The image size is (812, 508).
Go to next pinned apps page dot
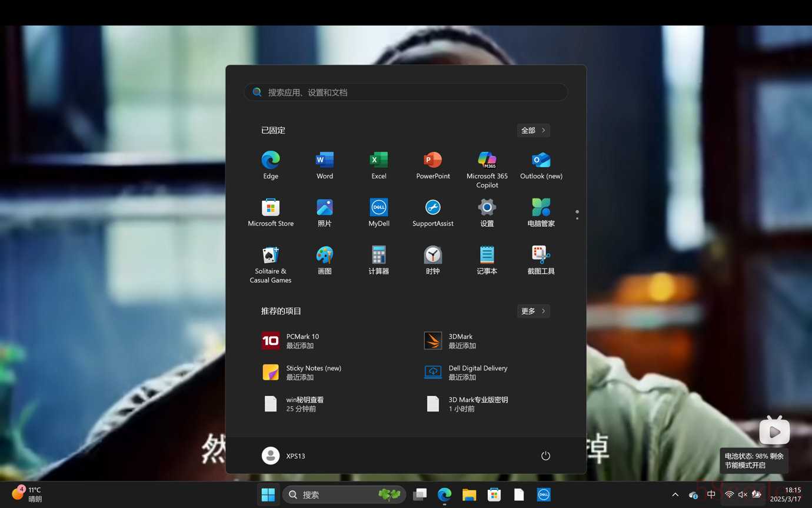[x=577, y=218]
